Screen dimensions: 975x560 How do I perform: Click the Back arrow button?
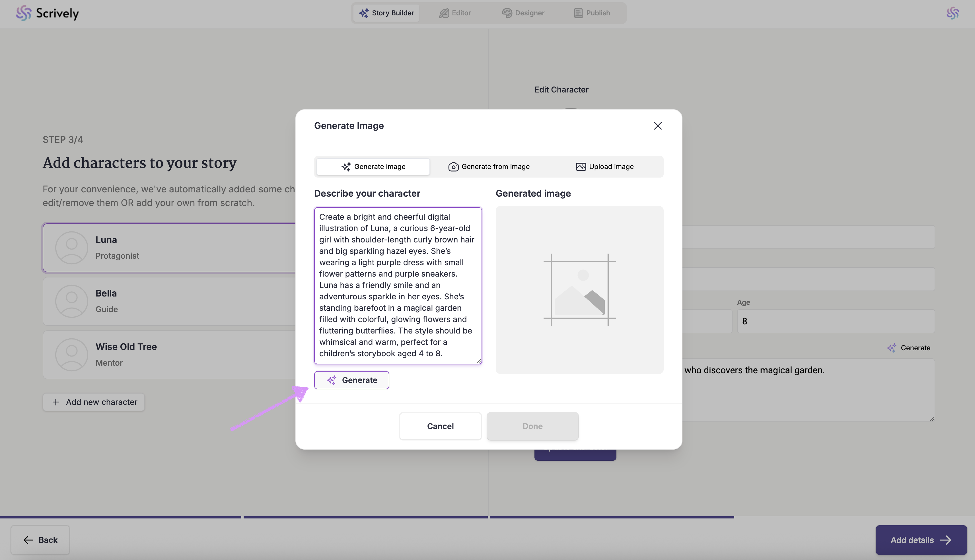pos(40,540)
